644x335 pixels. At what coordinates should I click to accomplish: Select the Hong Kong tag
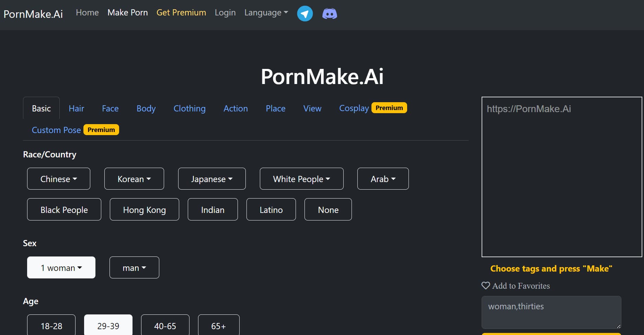pyautogui.click(x=145, y=210)
